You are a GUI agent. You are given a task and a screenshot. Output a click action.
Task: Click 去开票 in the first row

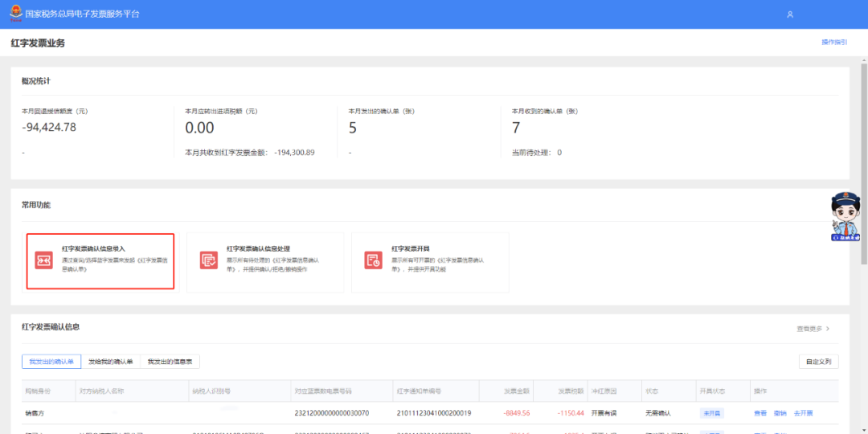pyautogui.click(x=804, y=412)
